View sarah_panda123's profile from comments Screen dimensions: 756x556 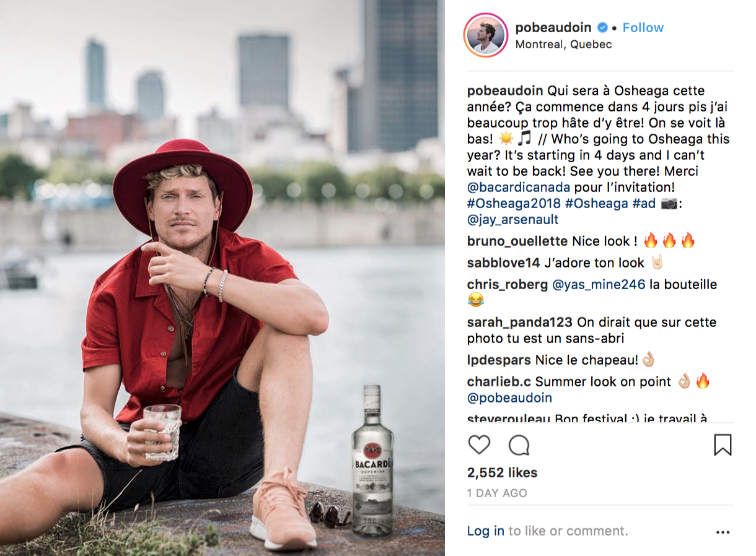pyautogui.click(x=521, y=323)
